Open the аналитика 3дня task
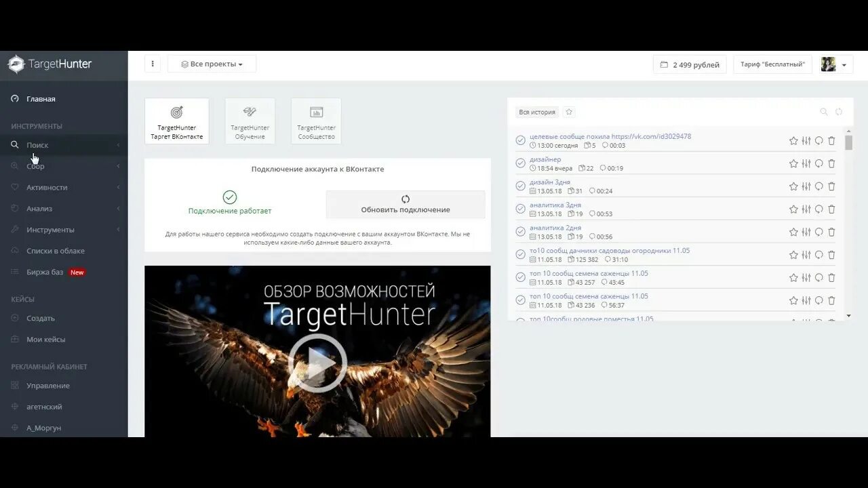This screenshot has height=488, width=868. (x=555, y=205)
